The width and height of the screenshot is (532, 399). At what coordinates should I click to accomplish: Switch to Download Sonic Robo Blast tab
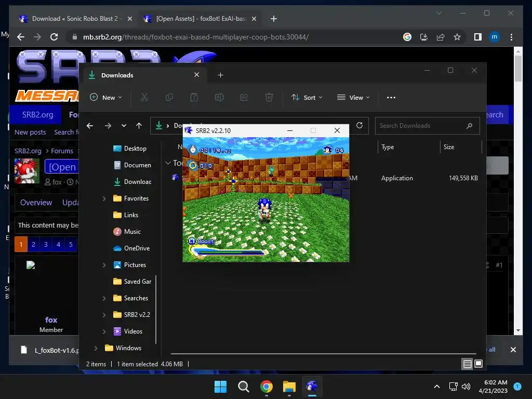point(75,19)
